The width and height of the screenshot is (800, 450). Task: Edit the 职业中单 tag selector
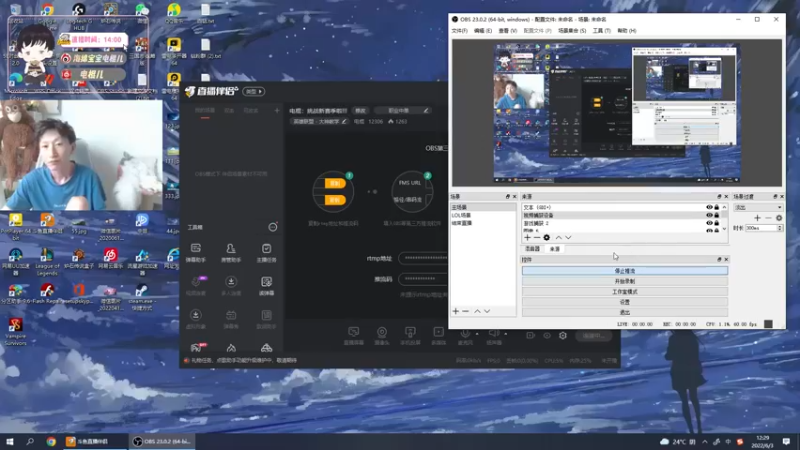coord(402,110)
